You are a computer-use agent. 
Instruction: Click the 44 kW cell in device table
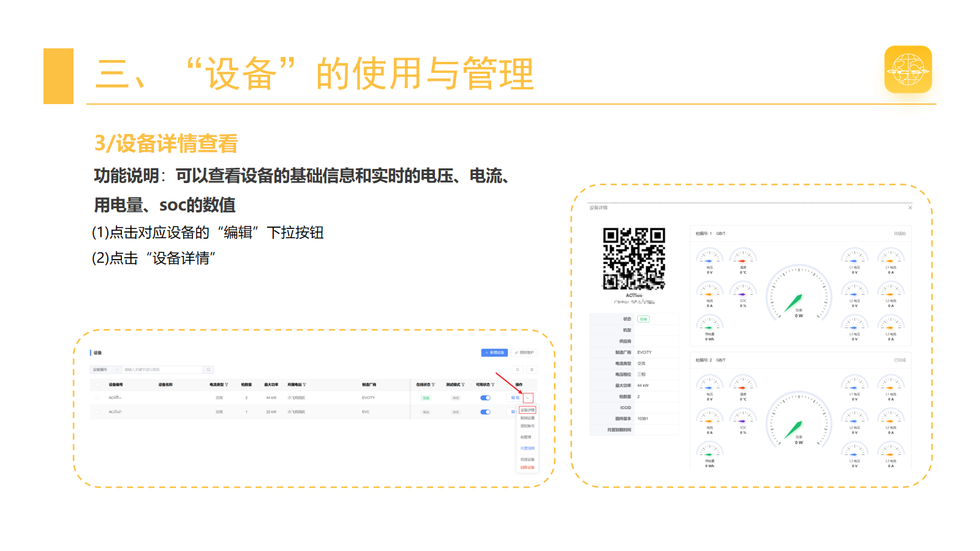pos(271,398)
